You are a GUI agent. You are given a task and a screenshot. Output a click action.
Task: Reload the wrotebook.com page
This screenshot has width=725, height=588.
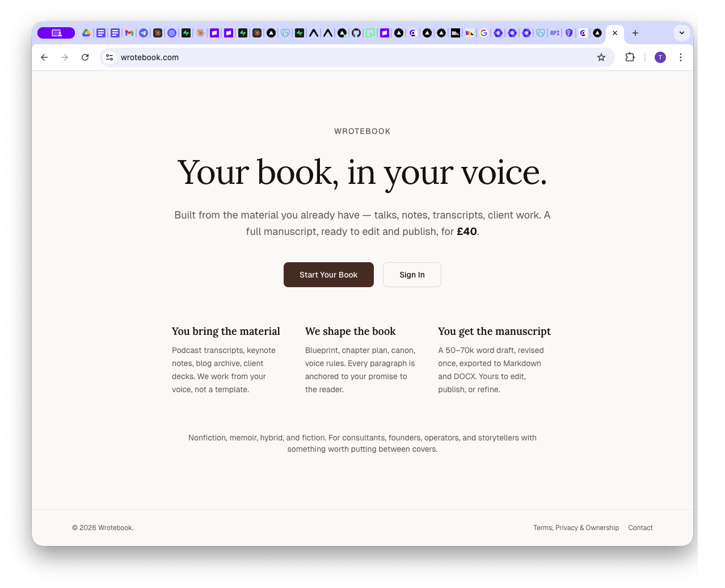coord(85,57)
